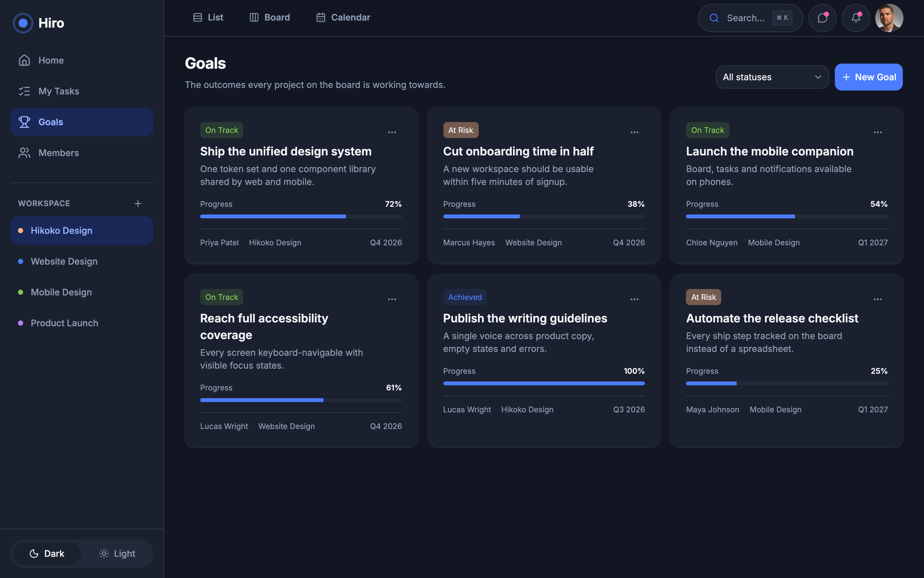This screenshot has width=924, height=578.
Task: Switch to Light theme
Action: coord(117,554)
